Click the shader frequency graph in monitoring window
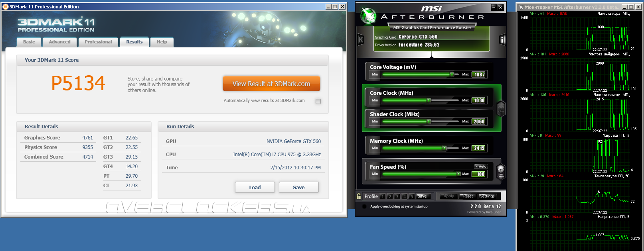The height and width of the screenshot is (251, 644). (579, 74)
